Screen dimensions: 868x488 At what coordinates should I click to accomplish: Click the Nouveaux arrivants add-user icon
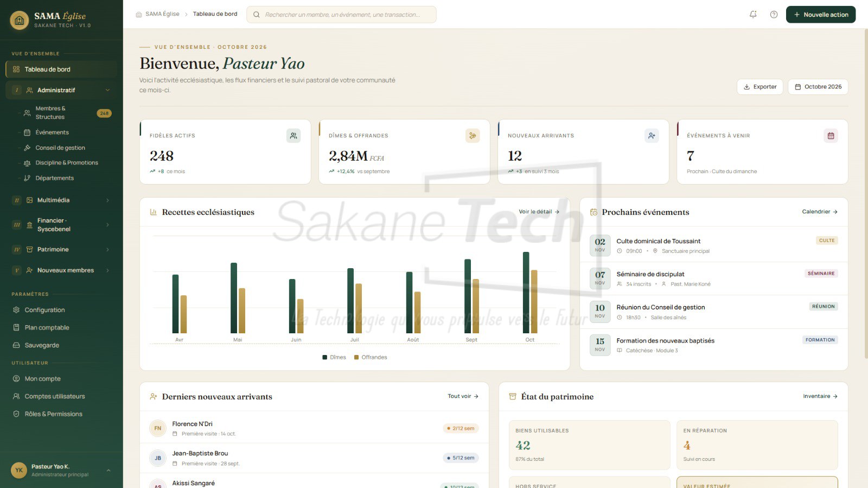point(652,136)
